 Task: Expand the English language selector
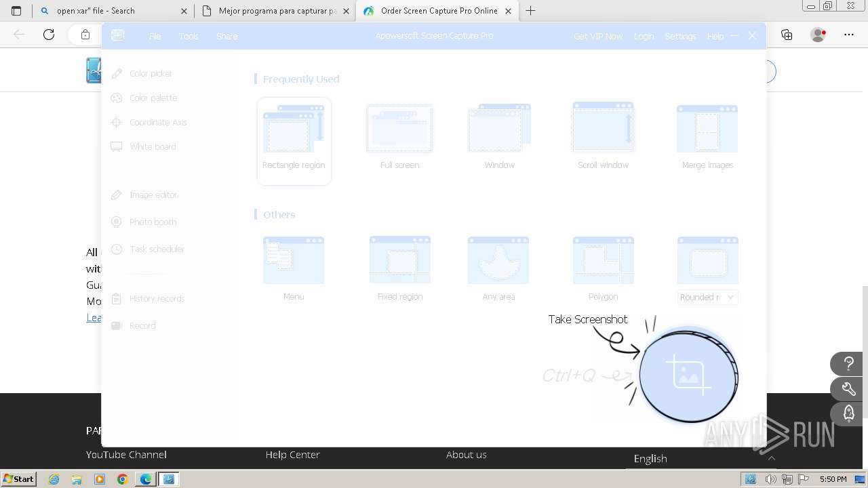702,458
